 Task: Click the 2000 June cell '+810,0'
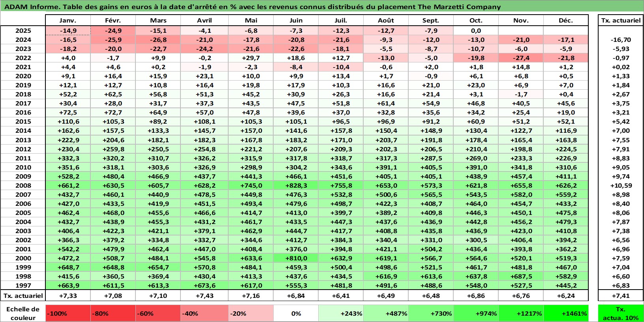point(296,258)
